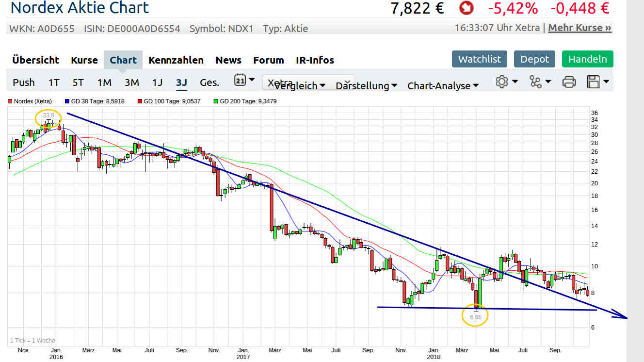The height and width of the screenshot is (362, 644).
Task: Show the full history with Ges.
Action: coord(209,82)
